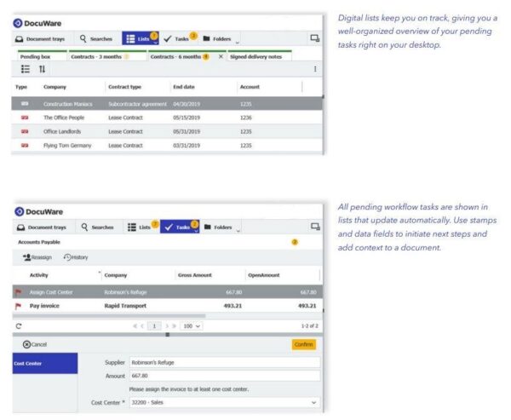Open Folders tab in lower DocuWare window
The height and width of the screenshot is (420, 511).
(x=218, y=227)
